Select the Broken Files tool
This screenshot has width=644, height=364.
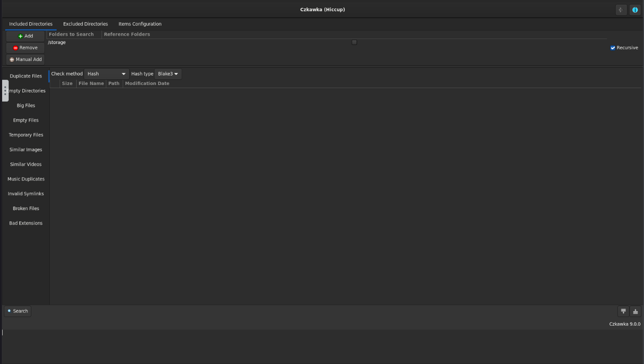tap(26, 208)
